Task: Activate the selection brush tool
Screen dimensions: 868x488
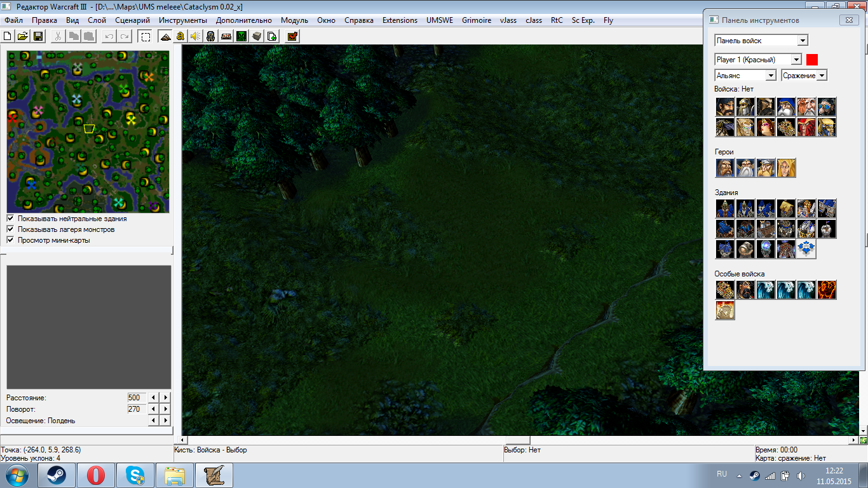Action: [146, 36]
